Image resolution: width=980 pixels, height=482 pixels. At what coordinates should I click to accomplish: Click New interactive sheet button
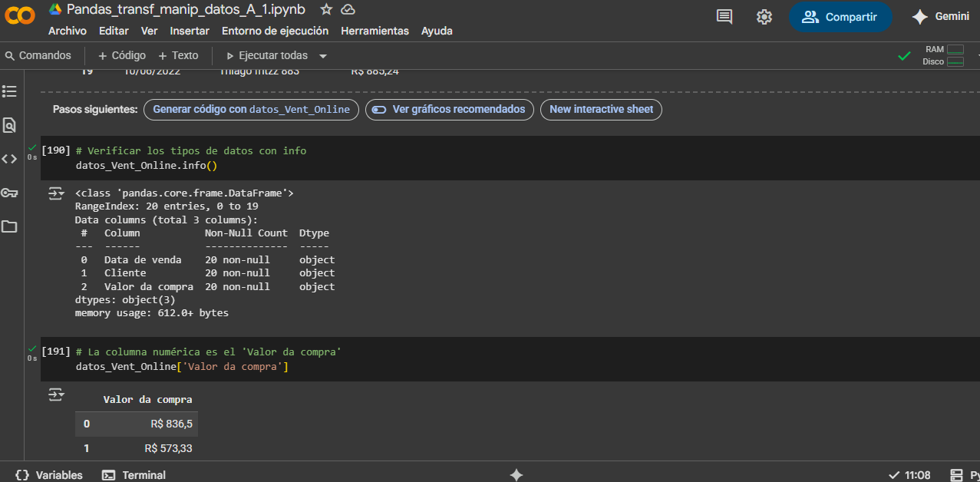601,109
